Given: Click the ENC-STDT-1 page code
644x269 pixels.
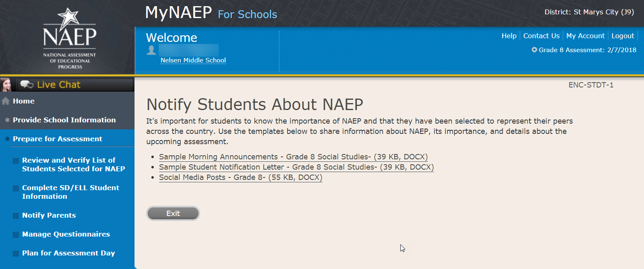Looking at the screenshot, I should [591, 85].
